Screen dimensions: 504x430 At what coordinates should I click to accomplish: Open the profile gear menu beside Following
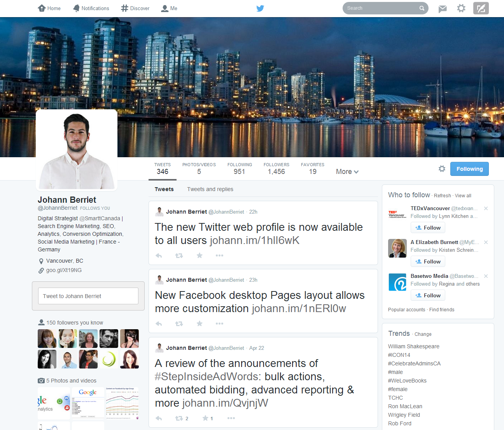coord(442,169)
